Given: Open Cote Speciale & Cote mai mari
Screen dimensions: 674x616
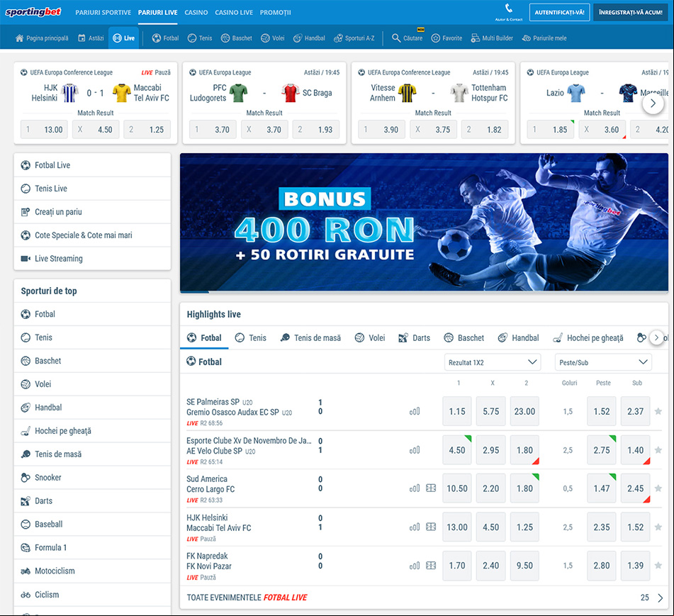Looking at the screenshot, I should [92, 235].
